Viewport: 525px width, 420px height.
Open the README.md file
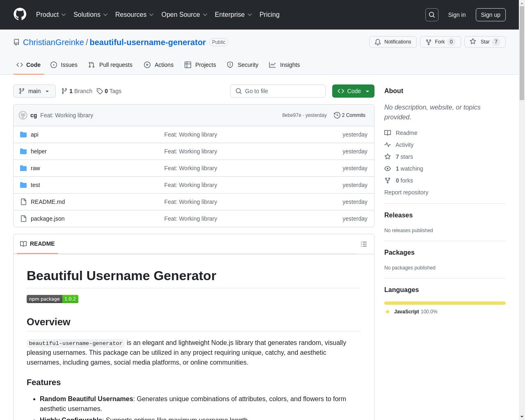pyautogui.click(x=48, y=202)
